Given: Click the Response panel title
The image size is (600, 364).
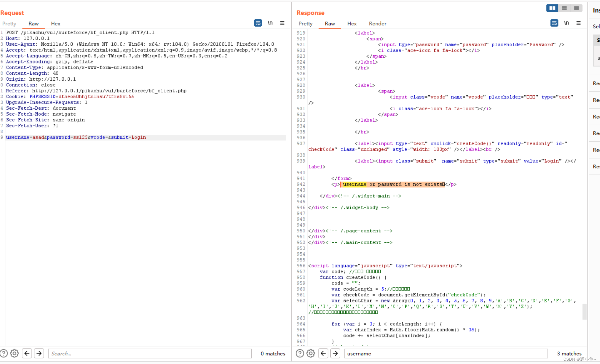Looking at the screenshot, I should pos(310,13).
